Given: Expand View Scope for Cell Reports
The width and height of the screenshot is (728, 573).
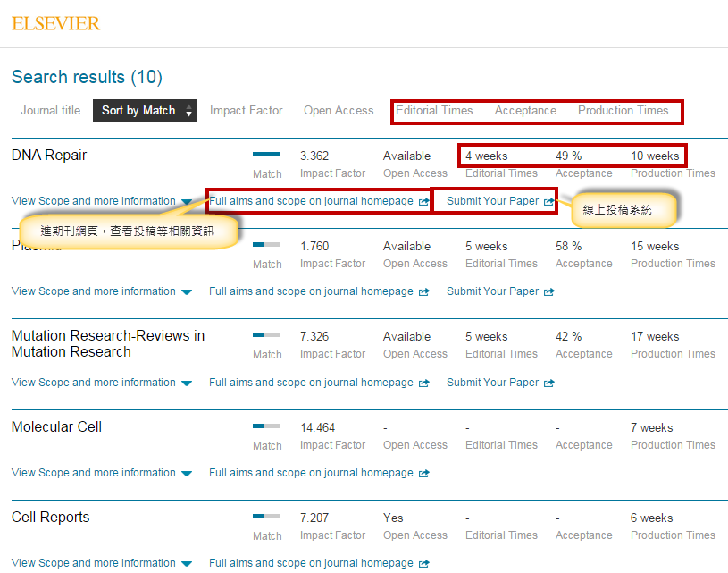Looking at the screenshot, I should tap(102, 563).
